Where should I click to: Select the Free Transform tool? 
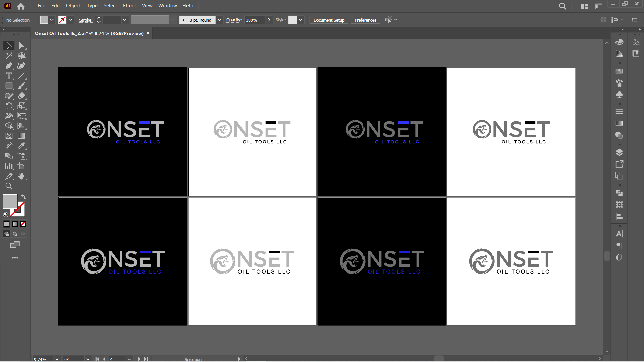click(22, 116)
